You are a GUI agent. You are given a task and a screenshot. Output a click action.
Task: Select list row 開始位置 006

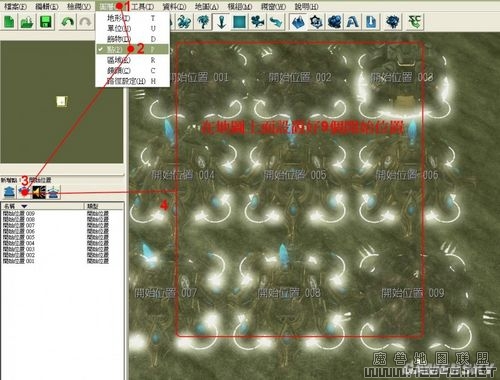coord(62,231)
